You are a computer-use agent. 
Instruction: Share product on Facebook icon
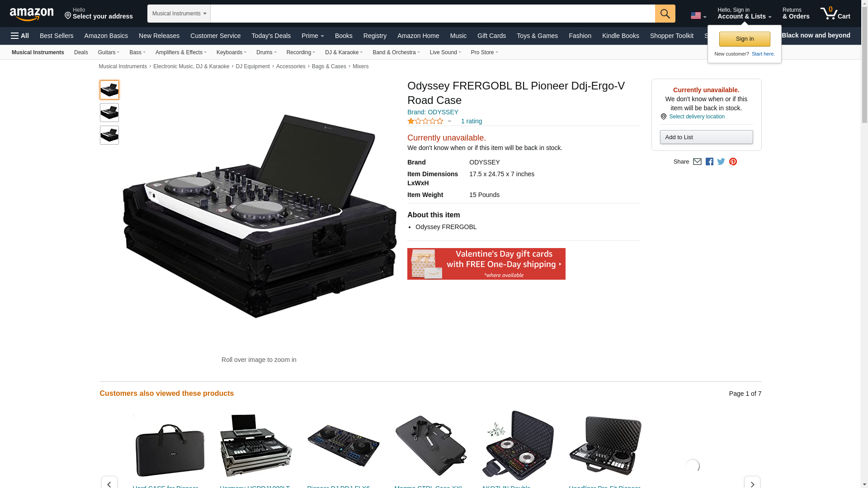[709, 162]
